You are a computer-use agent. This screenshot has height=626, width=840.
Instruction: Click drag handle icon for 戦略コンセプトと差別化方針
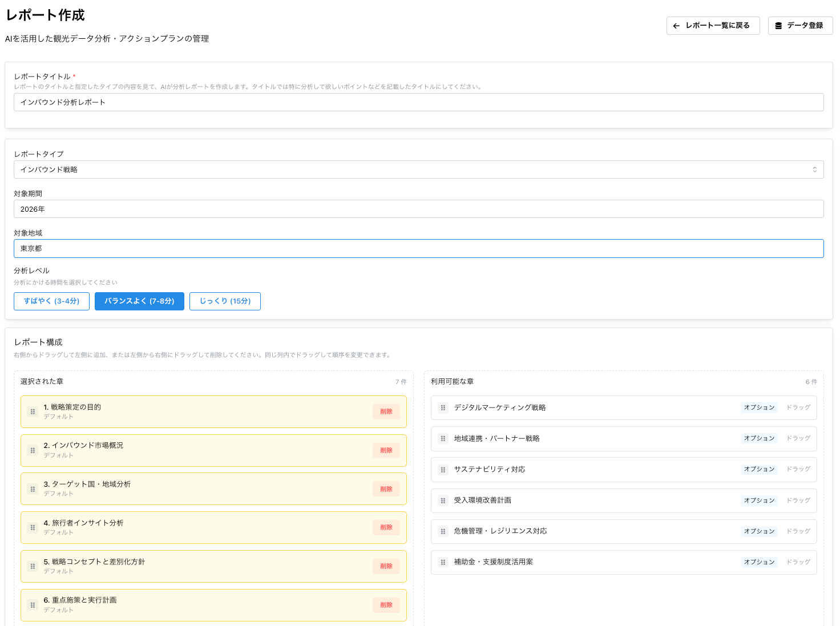[x=33, y=566]
